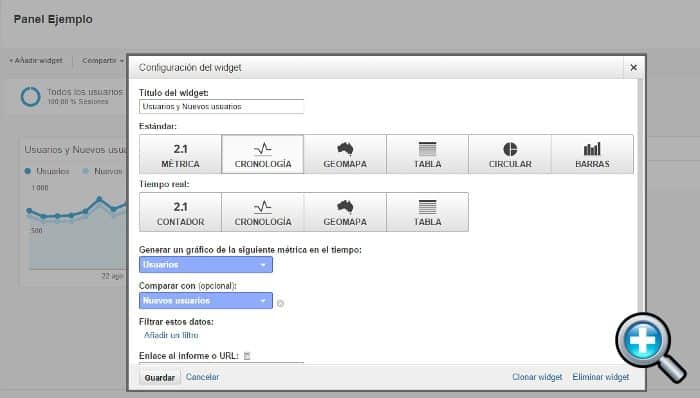Close the Configuración del widget dialog
700x398 pixels.
[x=633, y=67]
